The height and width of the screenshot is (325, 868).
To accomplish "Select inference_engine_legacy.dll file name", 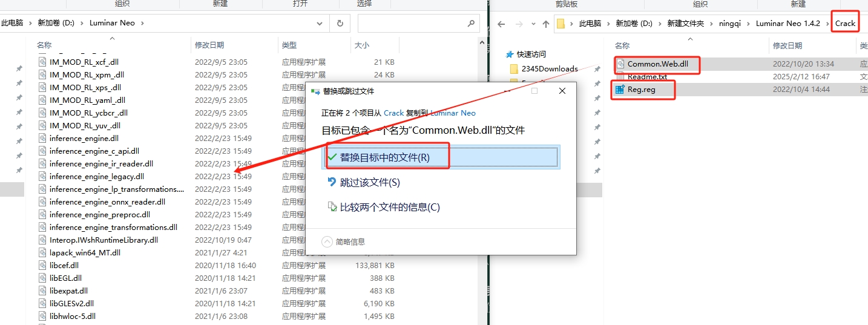I will pyautogui.click(x=97, y=176).
